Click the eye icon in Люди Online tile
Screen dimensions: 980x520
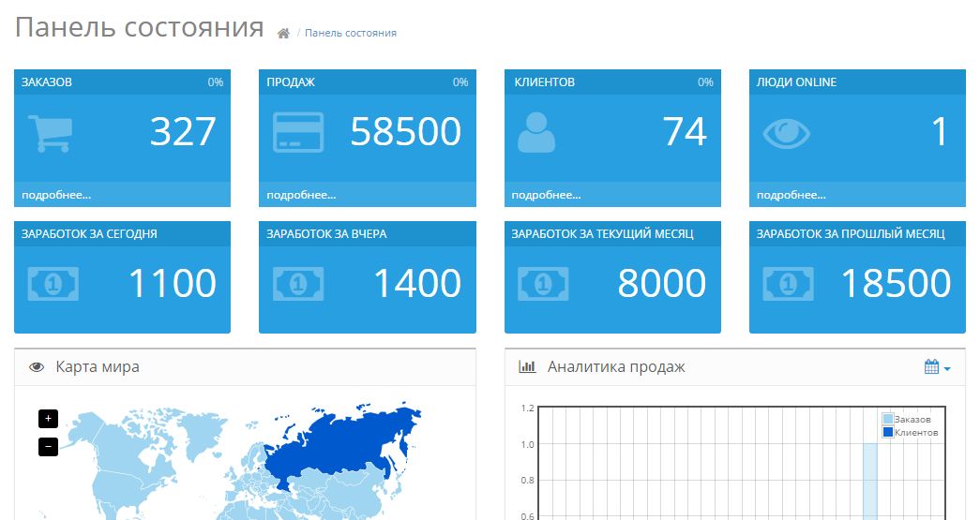[786, 133]
